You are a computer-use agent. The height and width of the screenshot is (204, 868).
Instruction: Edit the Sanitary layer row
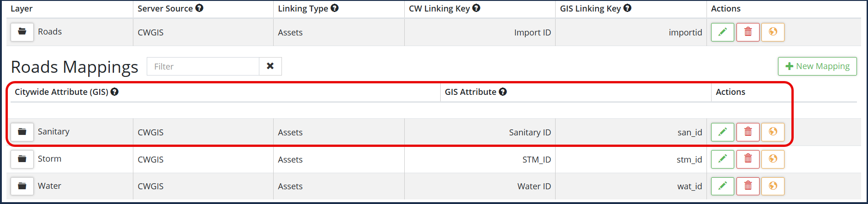tap(722, 132)
